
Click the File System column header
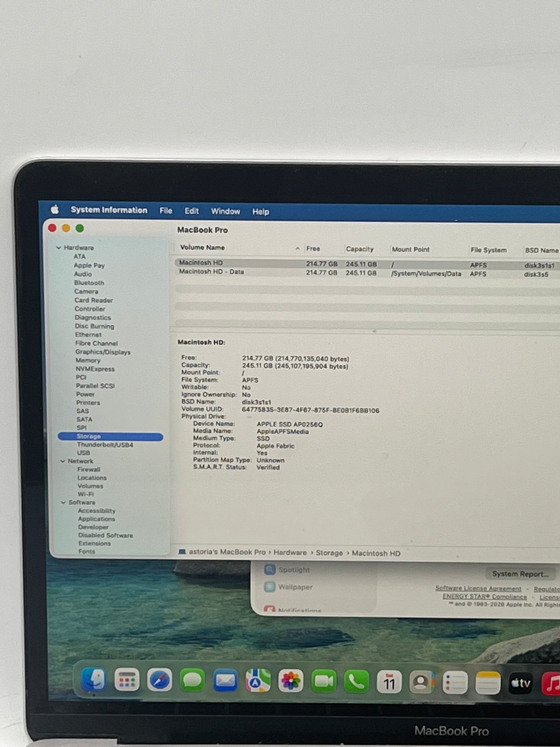click(x=488, y=250)
